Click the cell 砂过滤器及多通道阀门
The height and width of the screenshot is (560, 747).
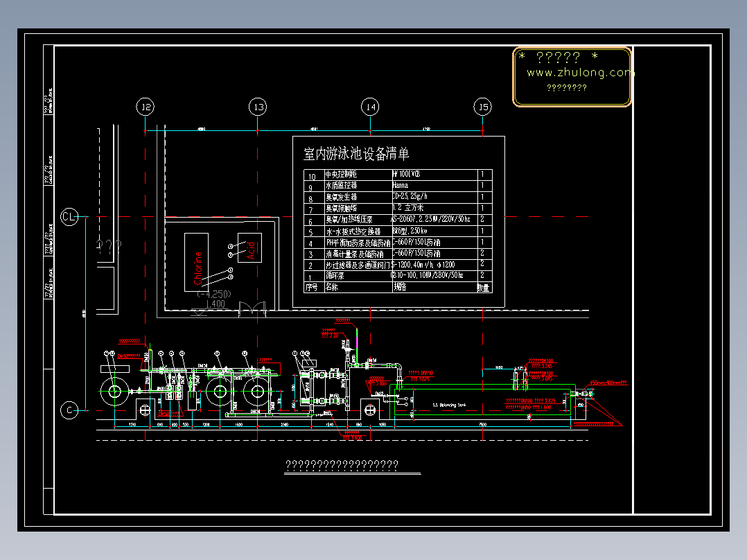(x=358, y=265)
